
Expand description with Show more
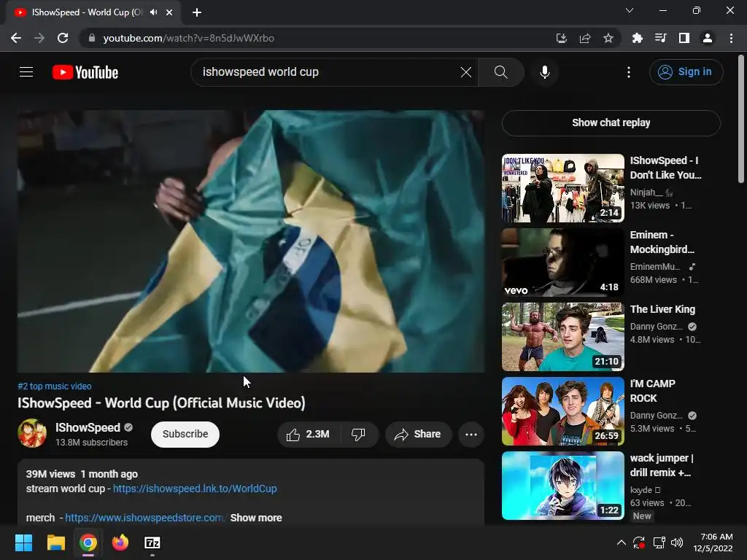(256, 518)
